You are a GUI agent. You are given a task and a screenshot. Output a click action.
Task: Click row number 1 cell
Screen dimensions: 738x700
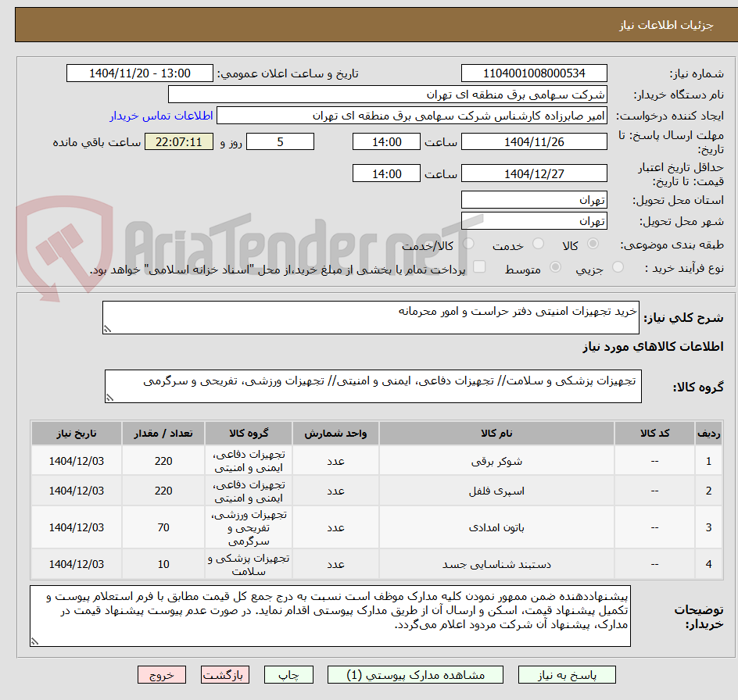pos(709,461)
